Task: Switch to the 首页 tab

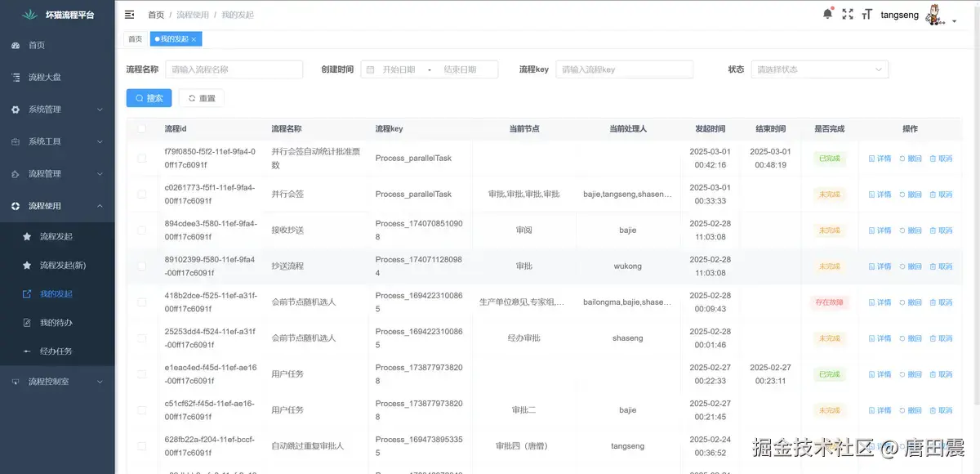Action: tap(135, 39)
